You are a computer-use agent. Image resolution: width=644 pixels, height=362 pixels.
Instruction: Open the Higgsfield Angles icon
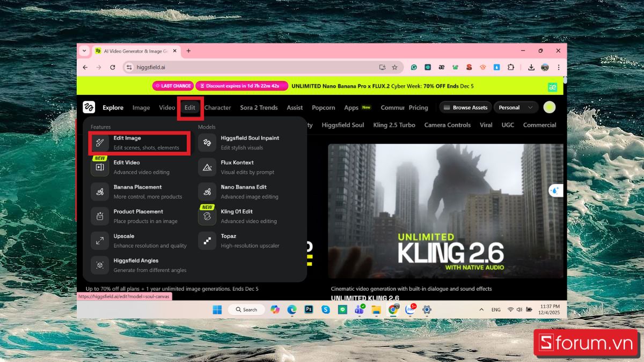point(100,265)
